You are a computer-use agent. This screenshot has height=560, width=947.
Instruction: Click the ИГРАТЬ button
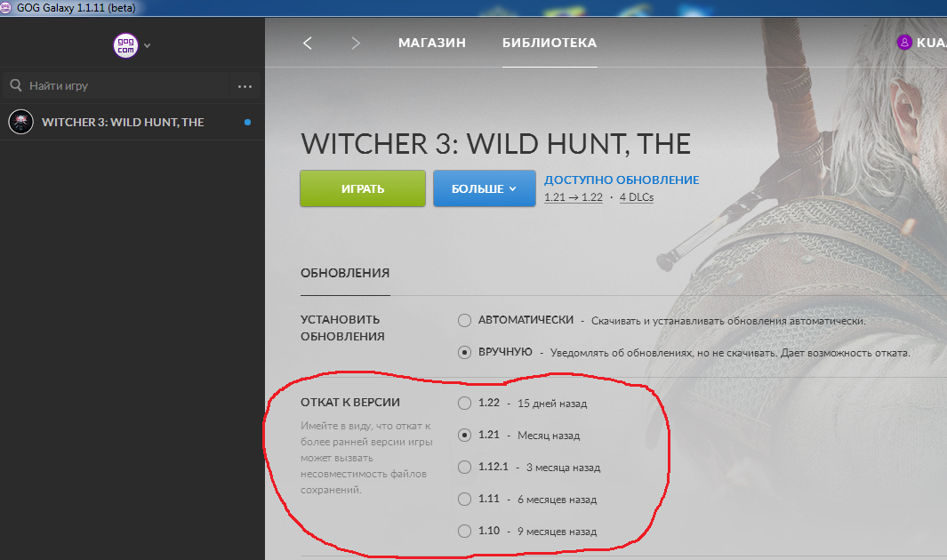[x=363, y=188]
